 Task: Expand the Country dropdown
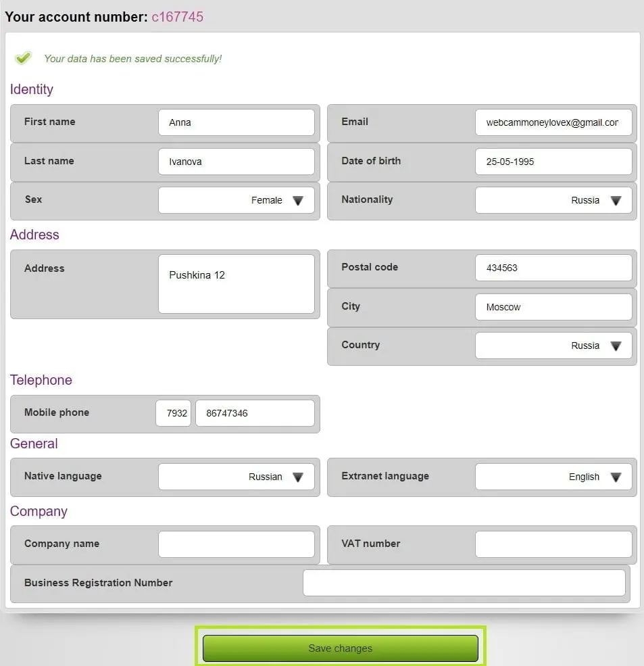click(553, 346)
